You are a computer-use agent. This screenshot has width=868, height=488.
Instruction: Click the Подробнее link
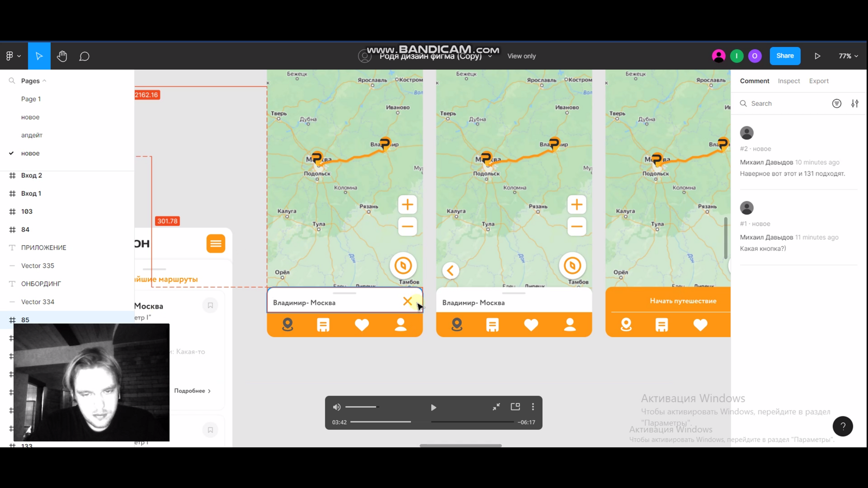192,391
